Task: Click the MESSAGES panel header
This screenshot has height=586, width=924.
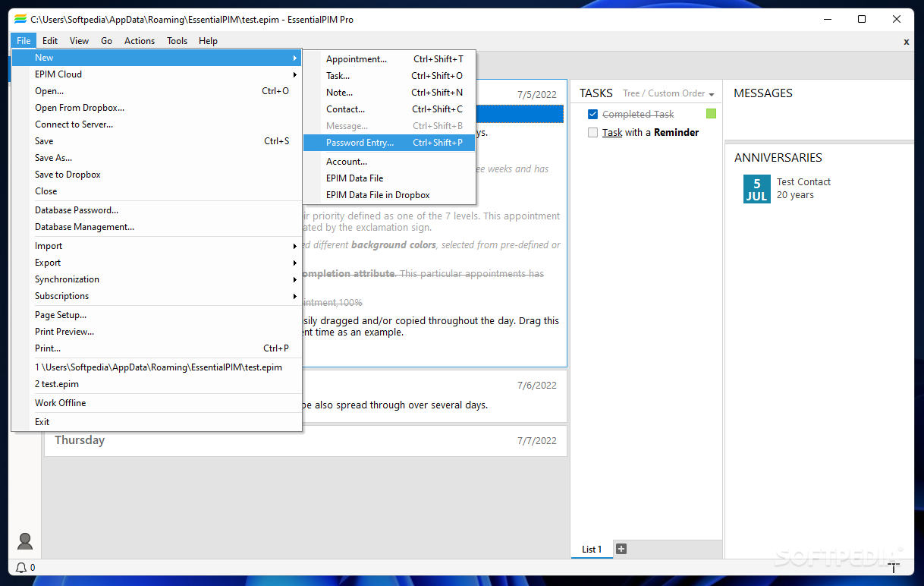Action: click(x=763, y=93)
